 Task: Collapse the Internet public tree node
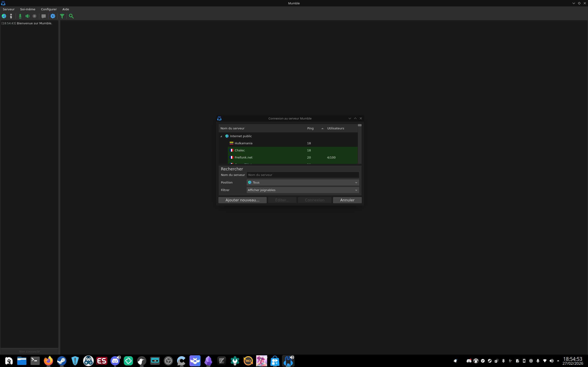coord(221,136)
